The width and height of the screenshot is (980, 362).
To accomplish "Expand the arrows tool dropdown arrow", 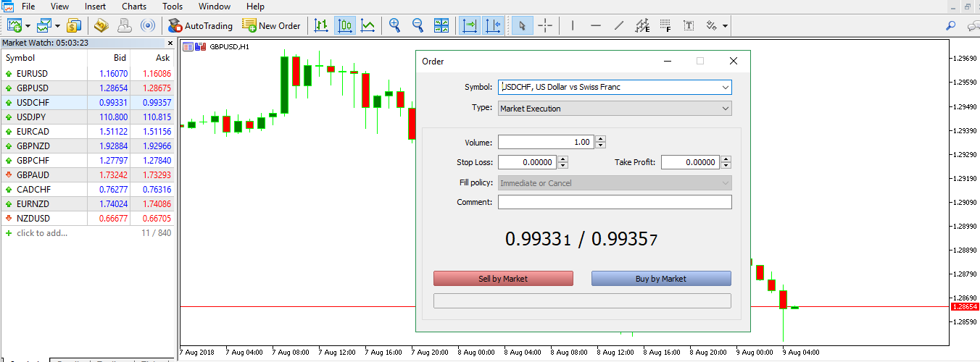I will [725, 26].
